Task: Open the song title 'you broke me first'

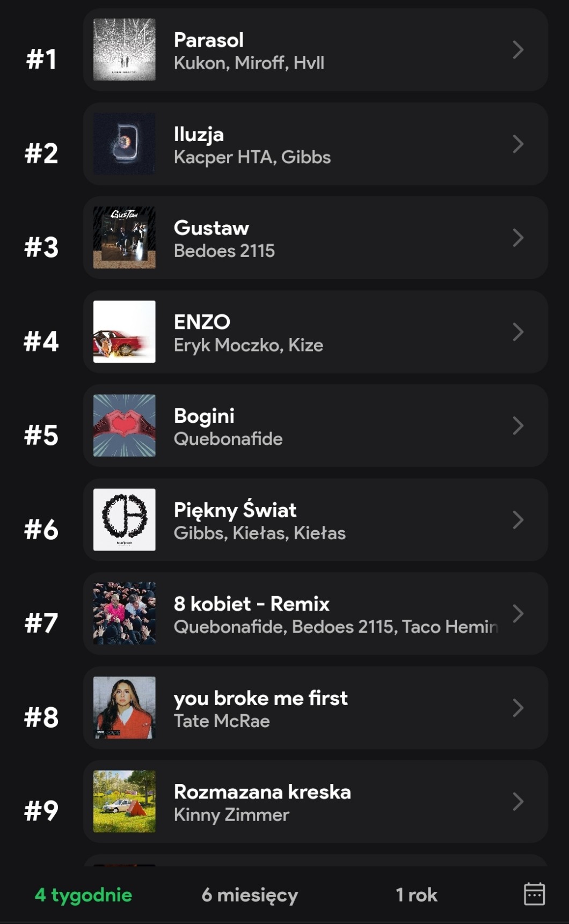Action: point(261,698)
